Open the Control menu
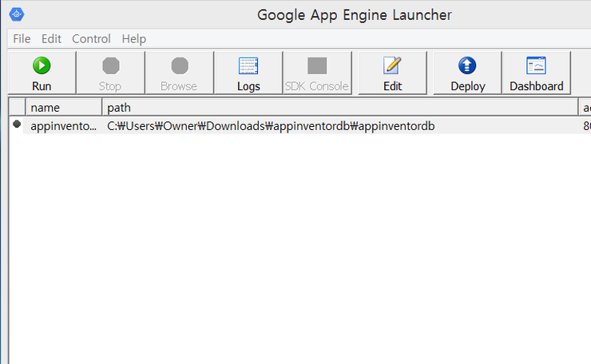 (x=91, y=39)
